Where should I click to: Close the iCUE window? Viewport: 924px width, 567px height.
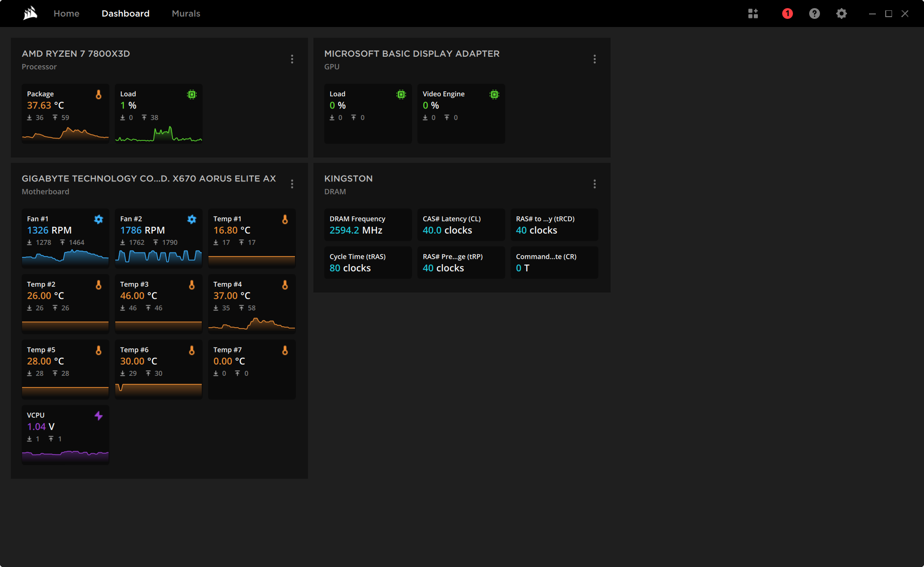905,13
